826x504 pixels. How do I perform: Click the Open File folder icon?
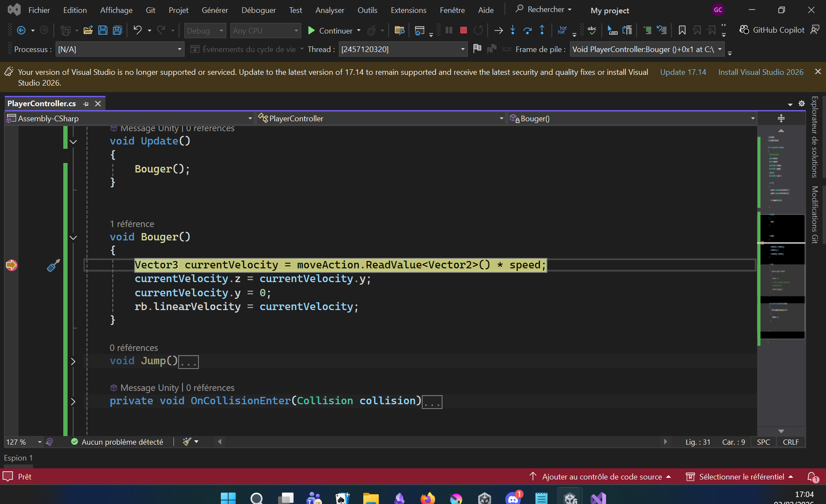point(88,30)
